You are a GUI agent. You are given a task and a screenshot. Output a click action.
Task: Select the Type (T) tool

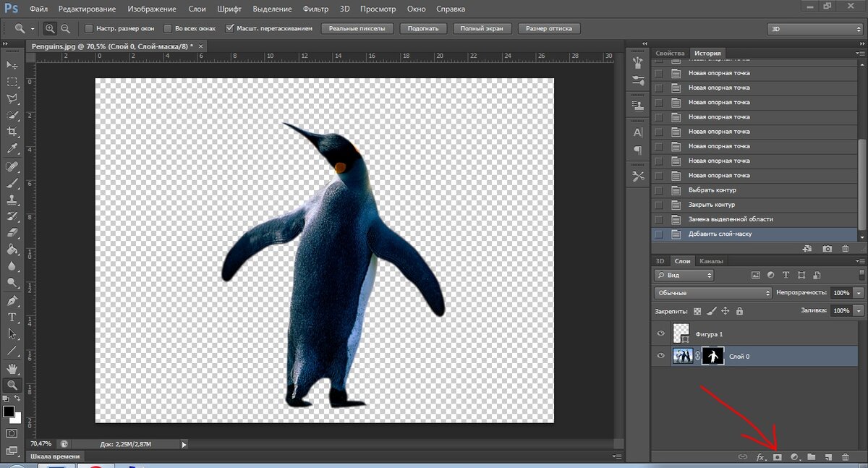pos(12,318)
